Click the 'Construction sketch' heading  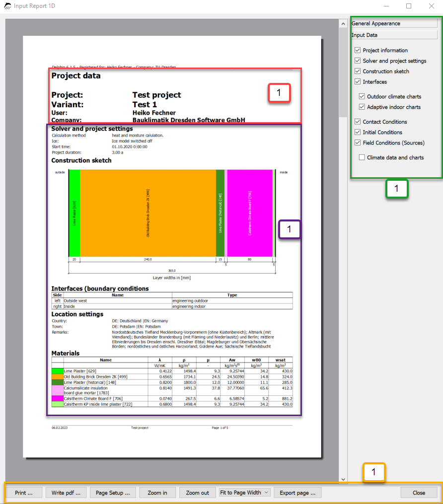(x=81, y=160)
